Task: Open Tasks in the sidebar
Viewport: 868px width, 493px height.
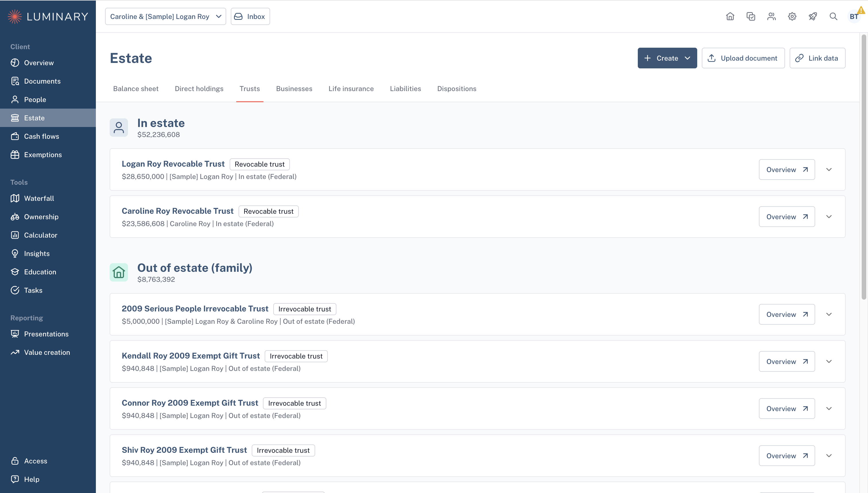Action: coord(48,290)
